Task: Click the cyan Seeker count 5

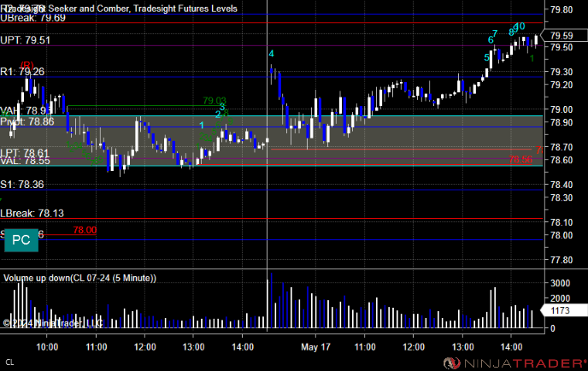Action: coord(487,58)
